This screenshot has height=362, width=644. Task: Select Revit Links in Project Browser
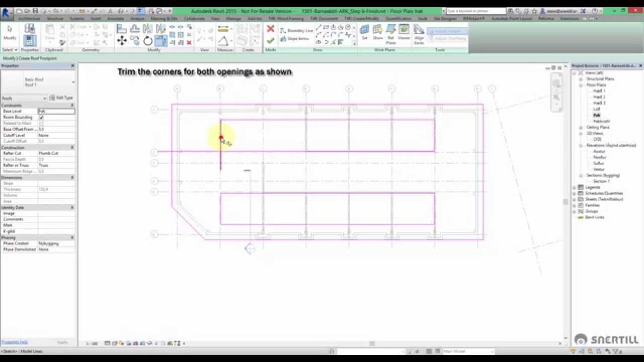594,218
